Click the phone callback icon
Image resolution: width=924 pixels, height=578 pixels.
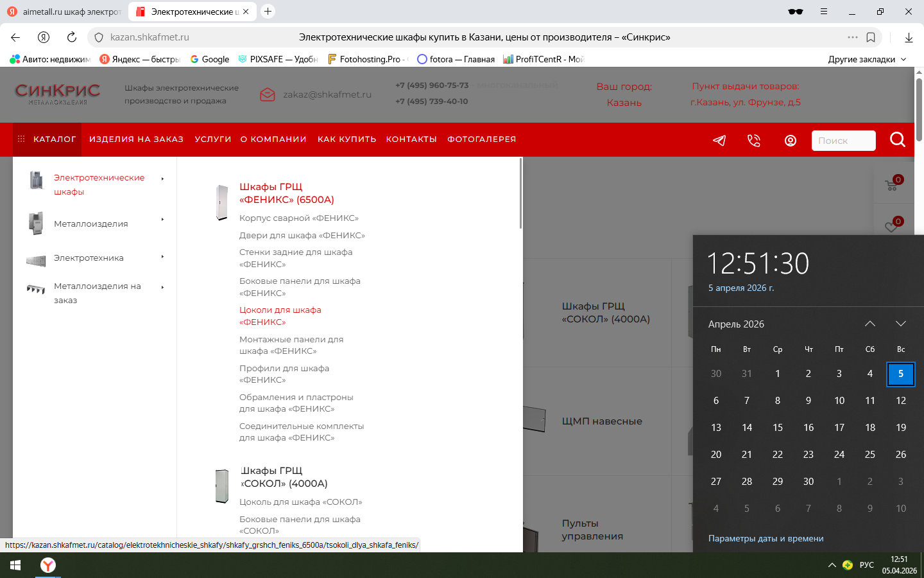click(754, 140)
